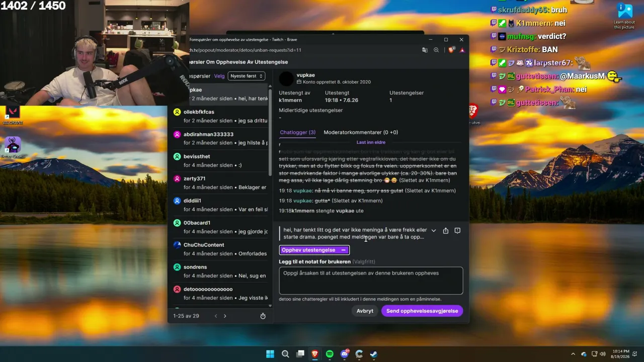Image resolution: width=644 pixels, height=362 pixels.
Task: Select the detoooooooooooo unban request
Action: [x=221, y=293]
